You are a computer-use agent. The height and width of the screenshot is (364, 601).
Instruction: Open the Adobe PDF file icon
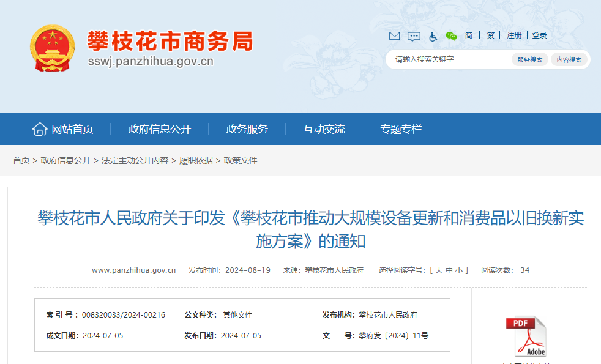(x=525, y=336)
